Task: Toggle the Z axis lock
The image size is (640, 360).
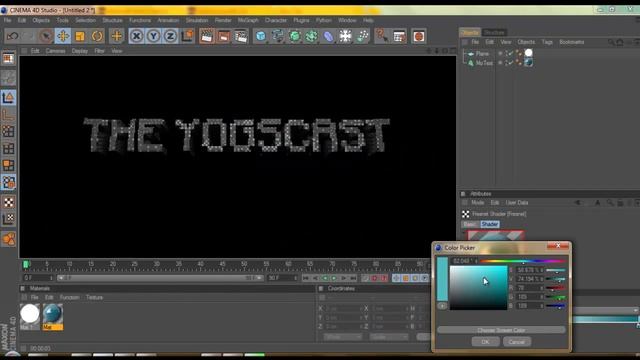Action: click(x=170, y=36)
